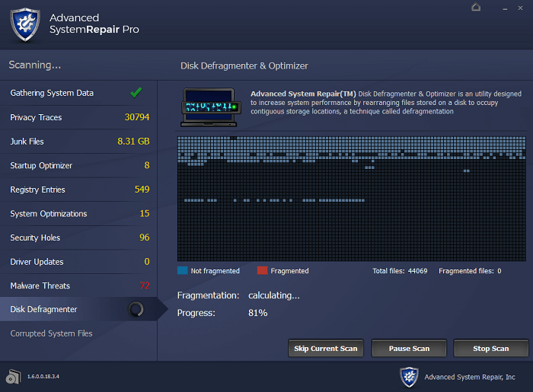Image resolution: width=533 pixels, height=392 pixels.
Task: Click the version number 1.6.0.0.18.3.4
Action: coord(43,376)
